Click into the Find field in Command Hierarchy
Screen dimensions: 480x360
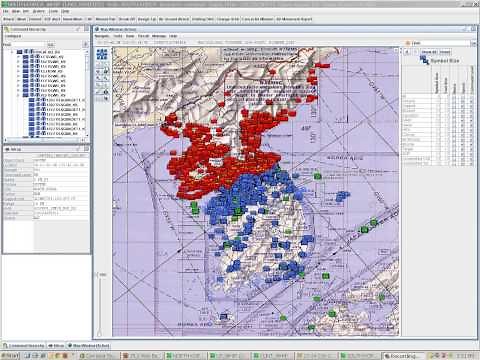coord(28,45)
